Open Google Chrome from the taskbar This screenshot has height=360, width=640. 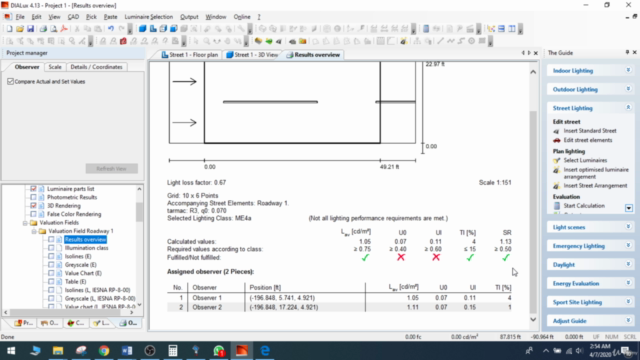click(x=104, y=351)
